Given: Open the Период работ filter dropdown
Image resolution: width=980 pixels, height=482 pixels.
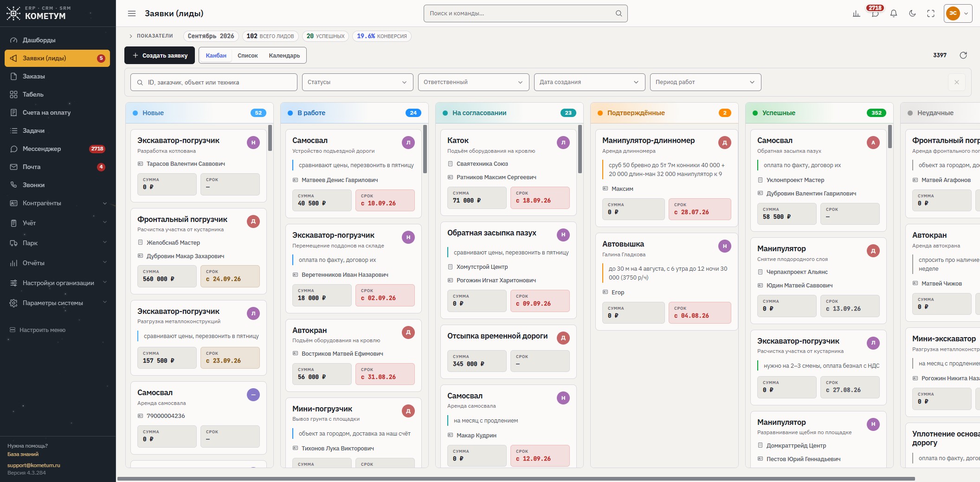Looking at the screenshot, I should [x=705, y=82].
